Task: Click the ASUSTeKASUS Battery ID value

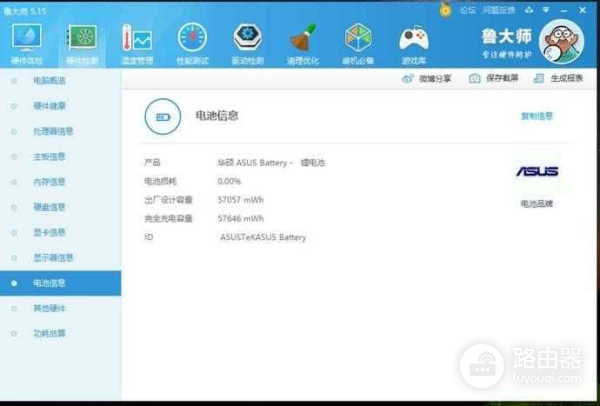Action: [x=263, y=237]
